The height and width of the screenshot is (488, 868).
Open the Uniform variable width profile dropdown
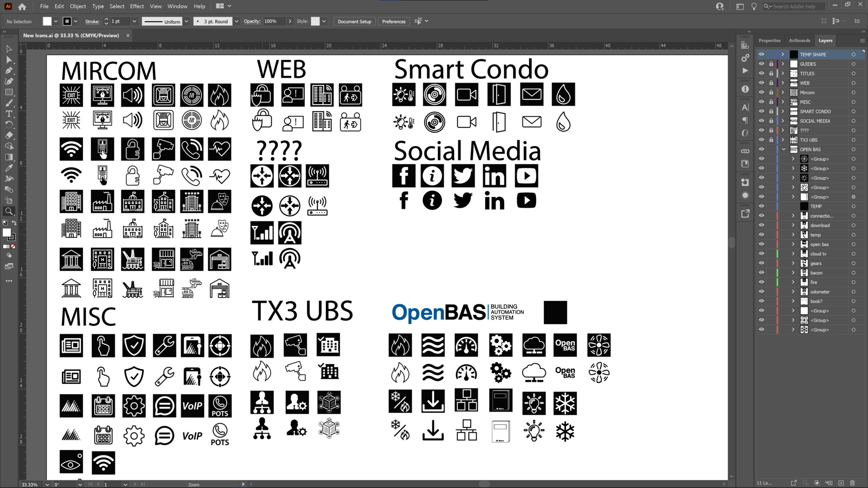pos(186,21)
